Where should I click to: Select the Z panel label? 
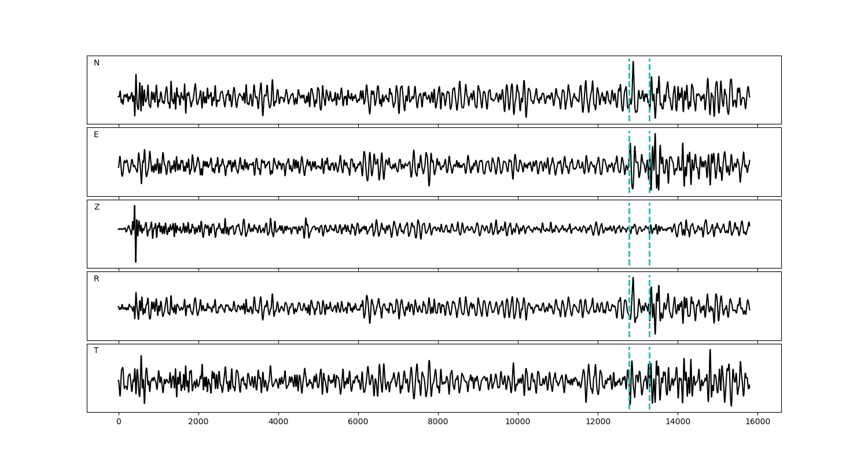97,207
